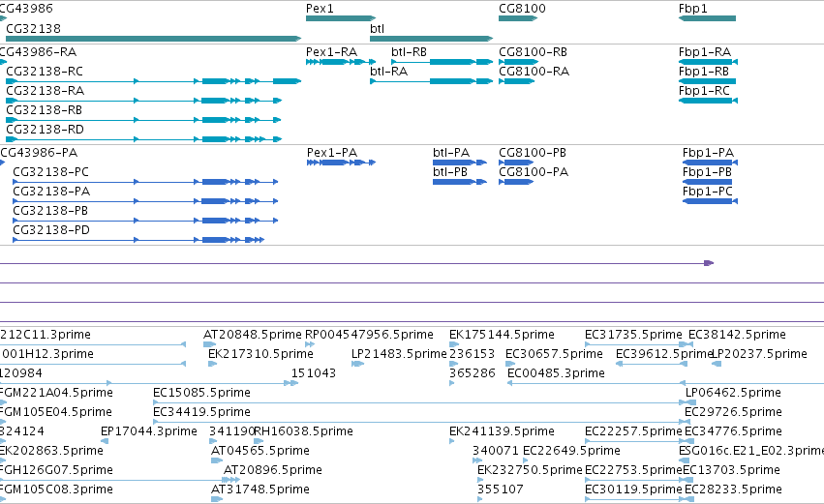Click protein CG32138-PA
This screenshot has width=824, height=504.
pyautogui.click(x=51, y=192)
